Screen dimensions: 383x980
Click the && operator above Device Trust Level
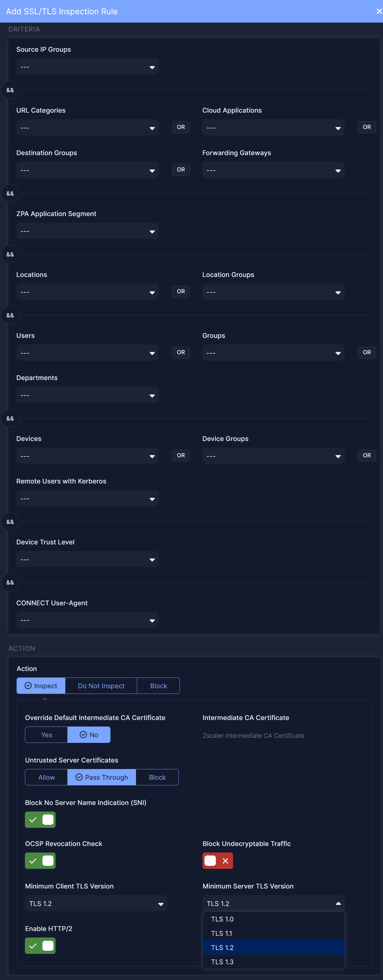[x=10, y=521]
